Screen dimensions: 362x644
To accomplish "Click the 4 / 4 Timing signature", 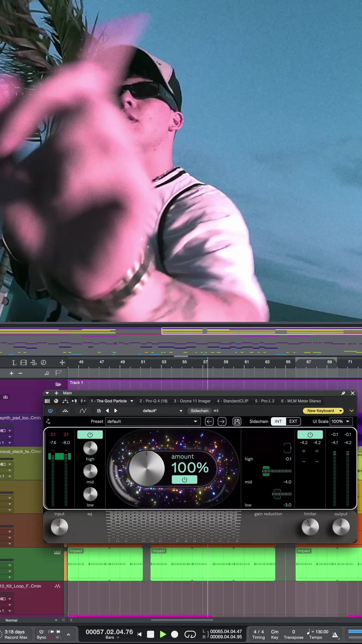I will point(258,632).
